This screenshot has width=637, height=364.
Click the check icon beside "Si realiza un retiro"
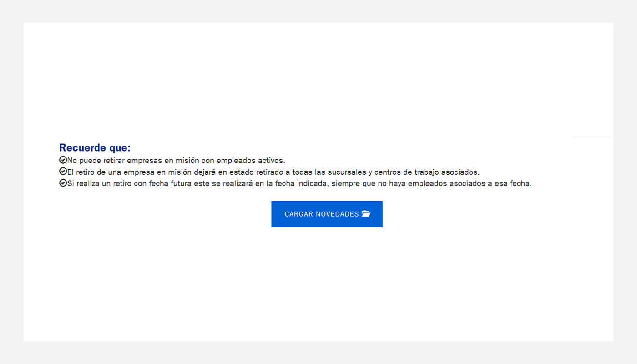[63, 183]
